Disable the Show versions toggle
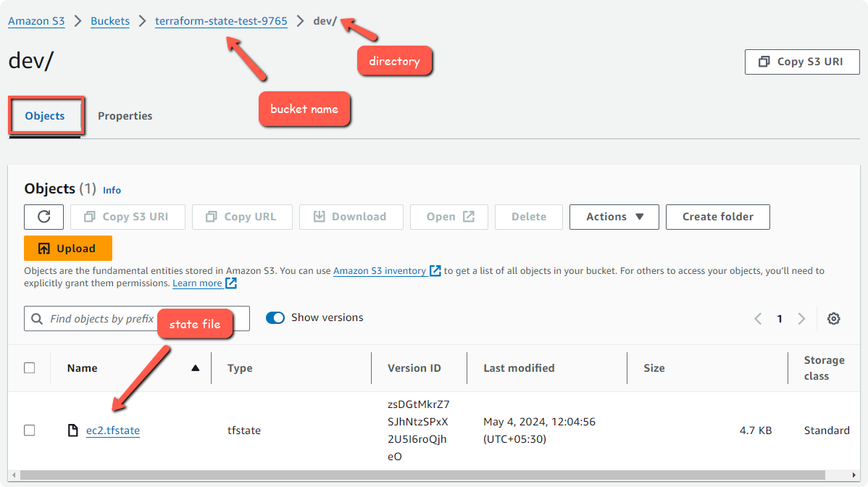The width and height of the screenshot is (868, 487). (275, 317)
